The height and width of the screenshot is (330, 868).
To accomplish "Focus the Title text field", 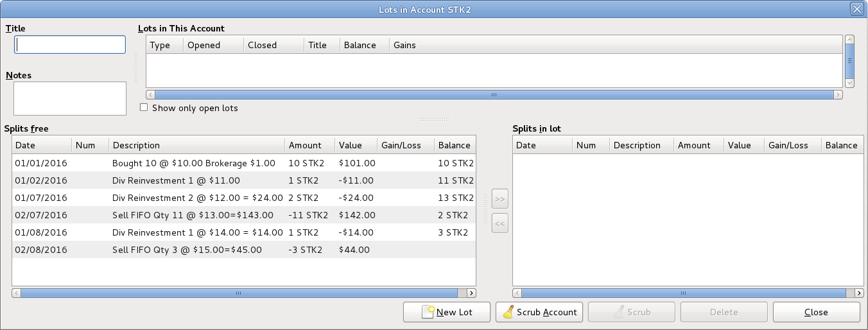I will pyautogui.click(x=70, y=44).
